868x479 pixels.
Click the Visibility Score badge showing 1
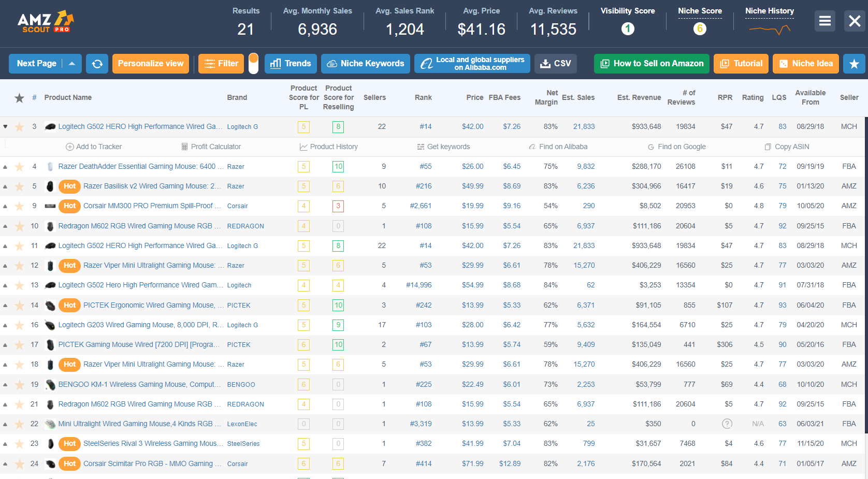[x=628, y=29]
